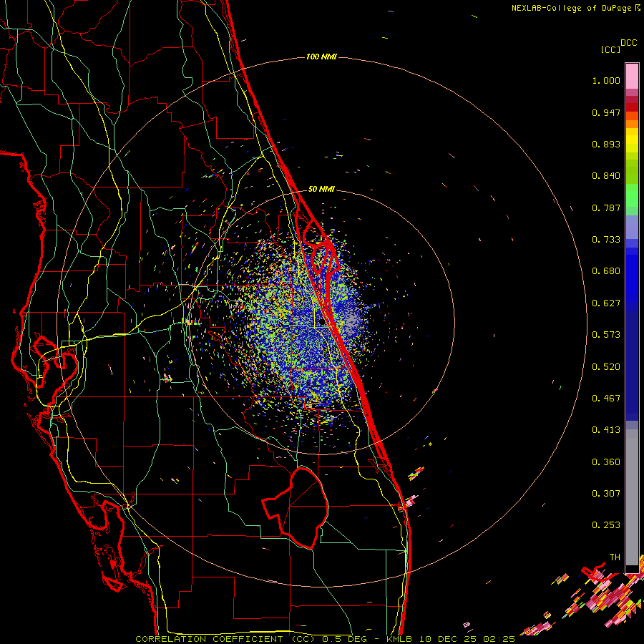This screenshot has height=644, width=644.
Task: Select the DCC product label
Action: (628, 43)
